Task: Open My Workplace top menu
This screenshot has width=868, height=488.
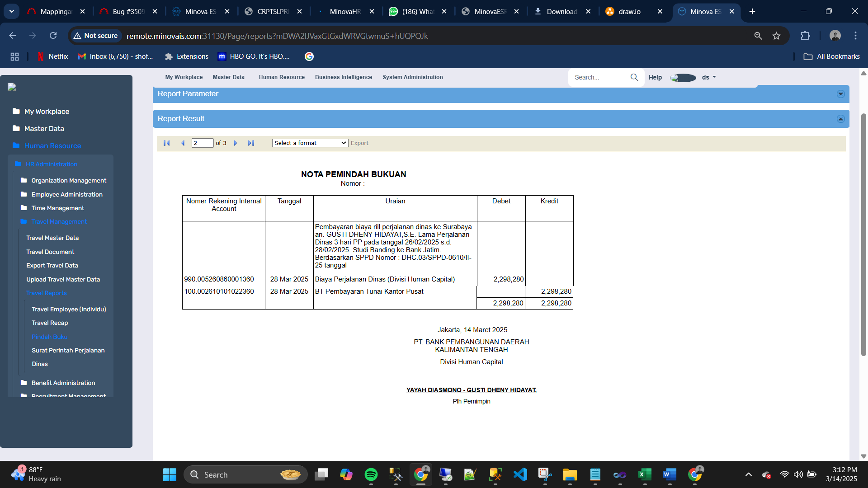Action: pyautogui.click(x=184, y=77)
